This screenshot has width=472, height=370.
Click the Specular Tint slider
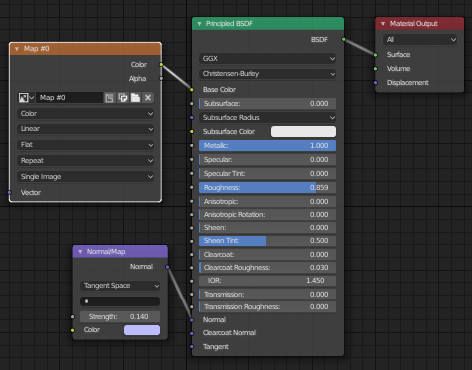267,174
